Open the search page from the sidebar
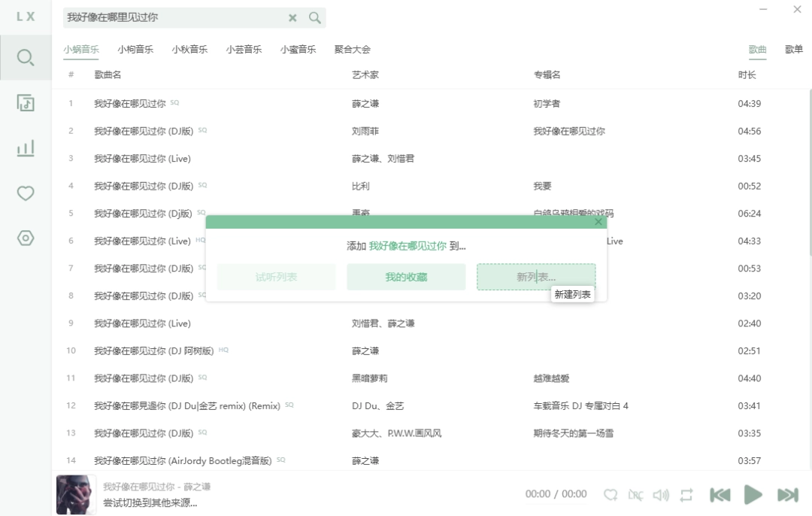This screenshot has height=516, width=812. pos(25,57)
